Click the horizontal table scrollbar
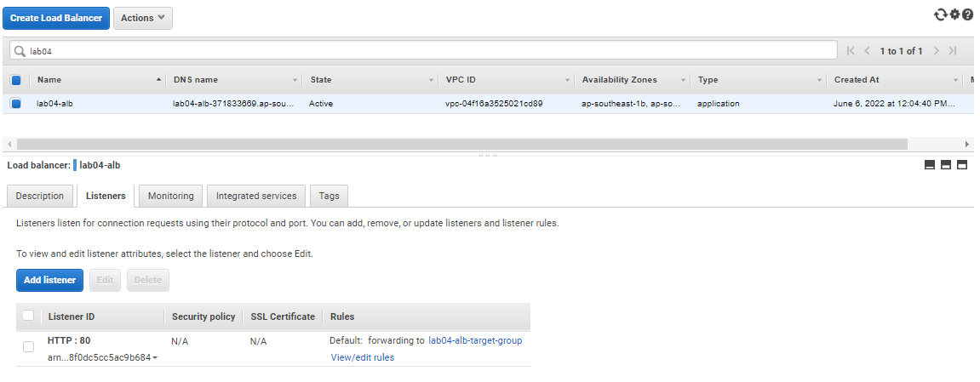Screen dimensions: 980x382 point(461,144)
